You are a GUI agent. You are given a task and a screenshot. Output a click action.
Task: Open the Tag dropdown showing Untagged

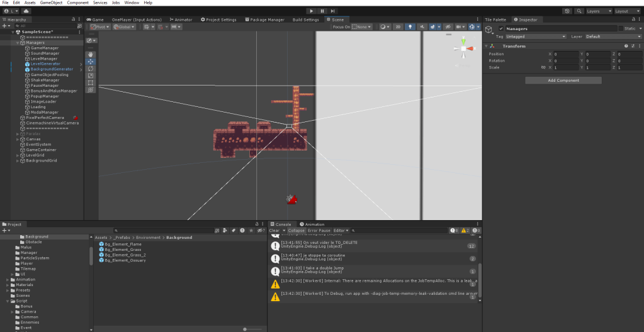(536, 36)
